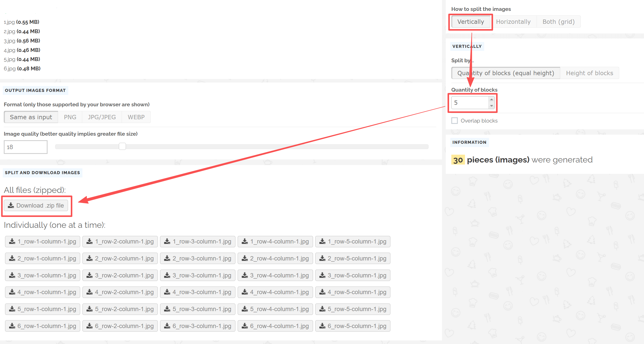Click the image quality number field
Image resolution: width=644 pixels, height=344 pixels.
point(26,147)
